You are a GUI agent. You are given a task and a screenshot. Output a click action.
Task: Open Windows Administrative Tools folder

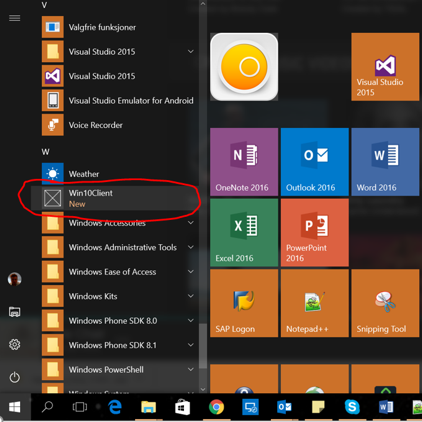point(117,247)
